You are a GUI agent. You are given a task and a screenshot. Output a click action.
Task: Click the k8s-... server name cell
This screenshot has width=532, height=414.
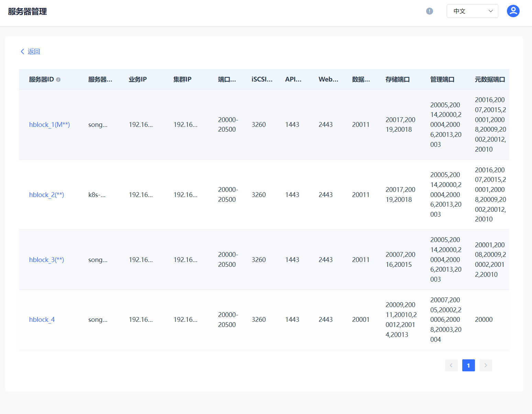(97, 195)
